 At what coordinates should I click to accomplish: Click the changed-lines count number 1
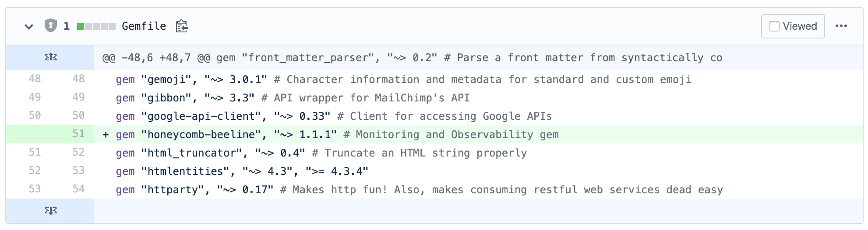point(67,26)
